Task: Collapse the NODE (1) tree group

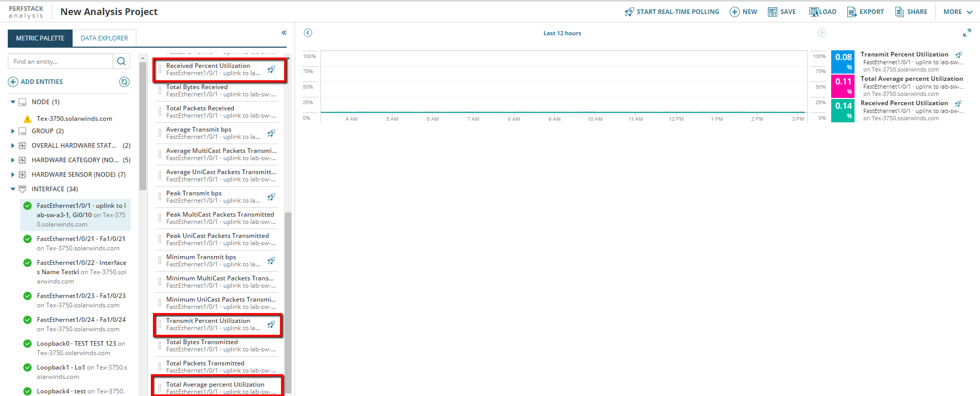Action: click(x=13, y=102)
